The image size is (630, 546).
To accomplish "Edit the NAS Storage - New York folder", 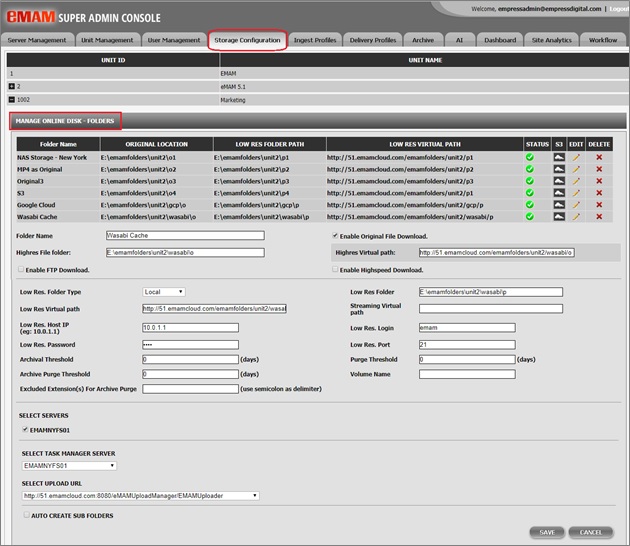I will 576,157.
